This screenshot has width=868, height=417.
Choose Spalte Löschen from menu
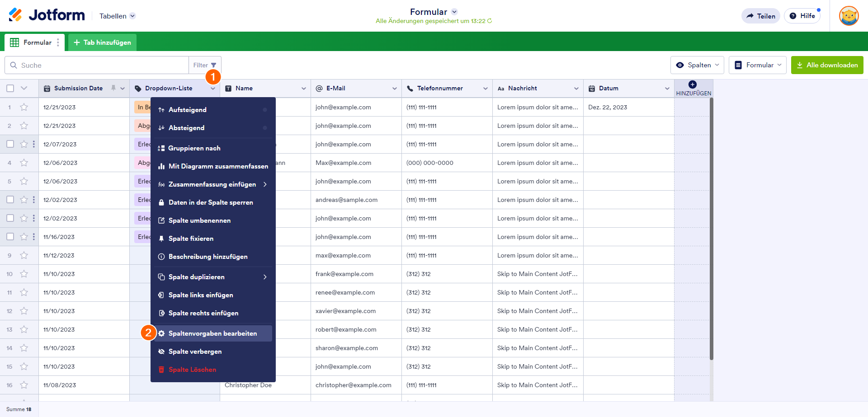tap(192, 370)
